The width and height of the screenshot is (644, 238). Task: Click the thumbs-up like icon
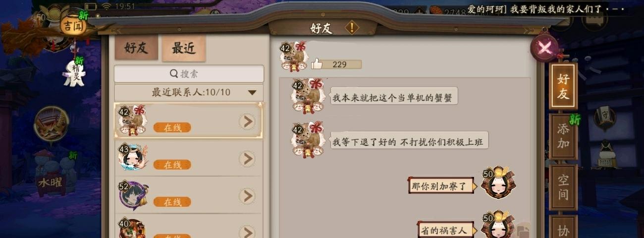point(317,64)
